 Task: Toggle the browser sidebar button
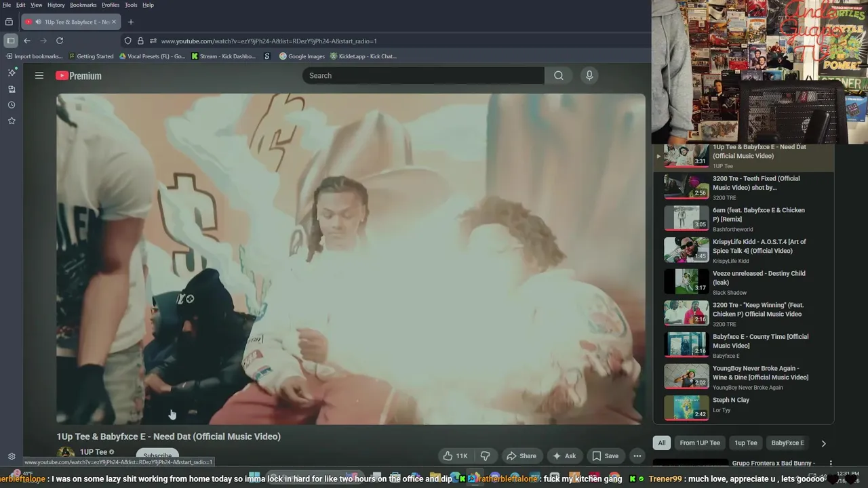click(11, 41)
